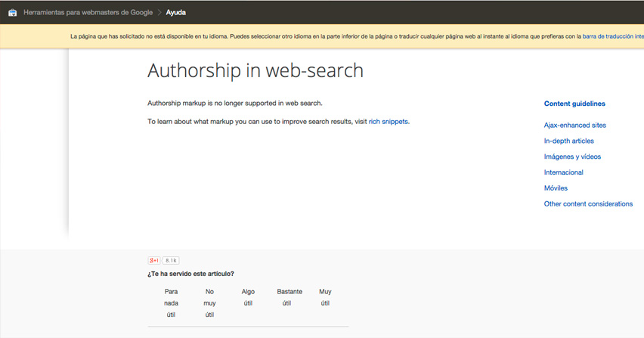The width and height of the screenshot is (644, 338).
Task: Open Herramientas para webmasters de Google breadcrumb
Action: coord(88,12)
